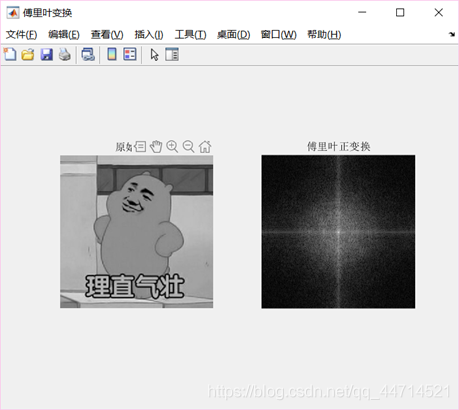
Task: Click the Link Plot toolbar icon
Action: [88, 54]
